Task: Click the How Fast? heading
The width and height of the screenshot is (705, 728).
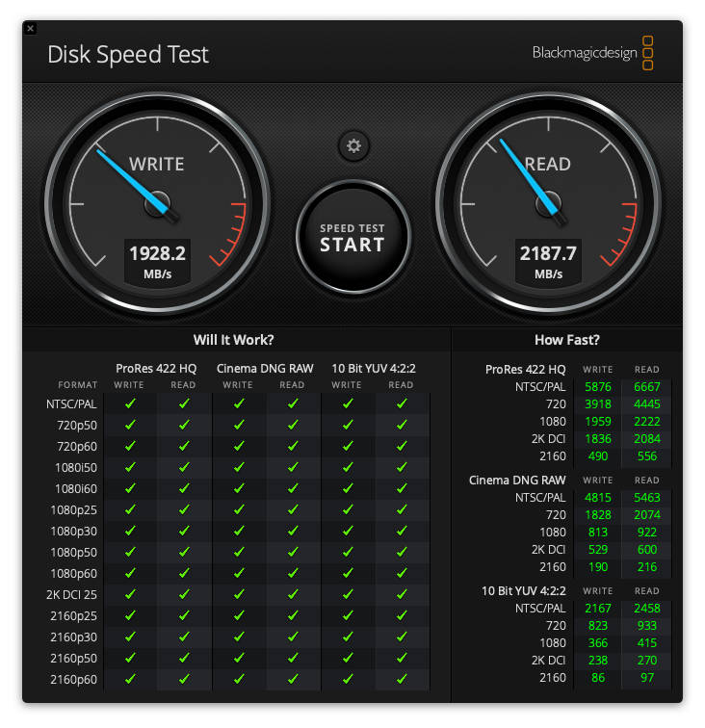Action: tap(567, 340)
